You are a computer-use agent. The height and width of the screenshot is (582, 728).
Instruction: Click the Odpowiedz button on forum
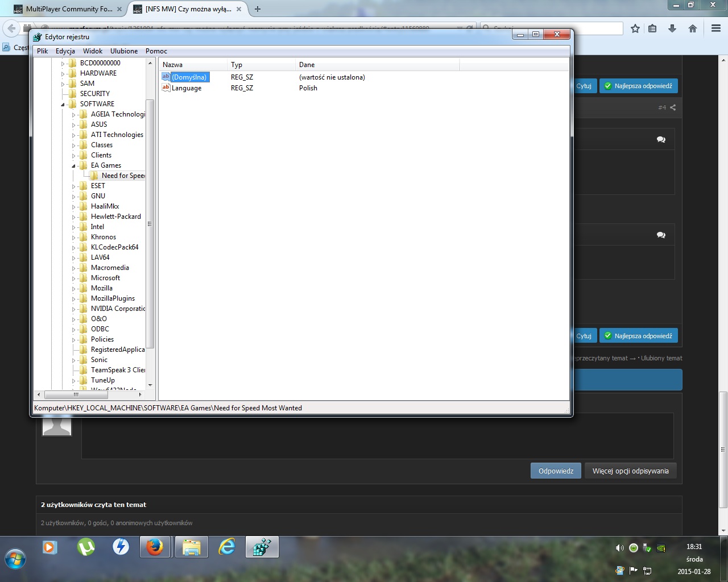click(x=556, y=471)
